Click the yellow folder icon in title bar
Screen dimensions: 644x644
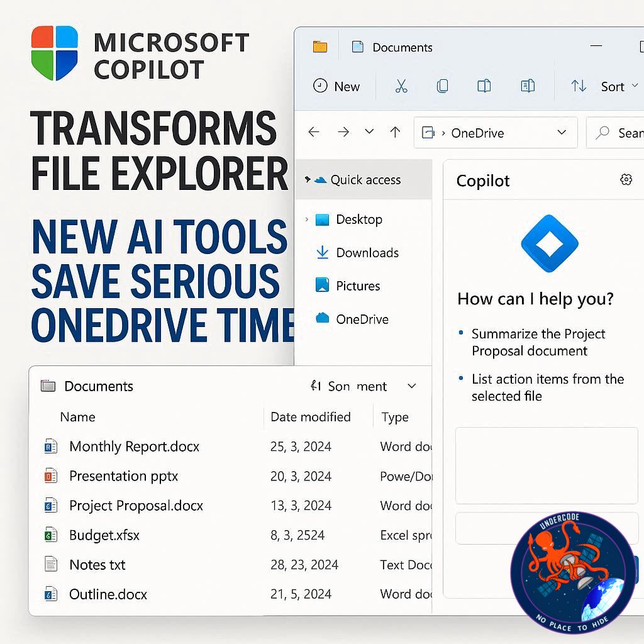coord(320,47)
